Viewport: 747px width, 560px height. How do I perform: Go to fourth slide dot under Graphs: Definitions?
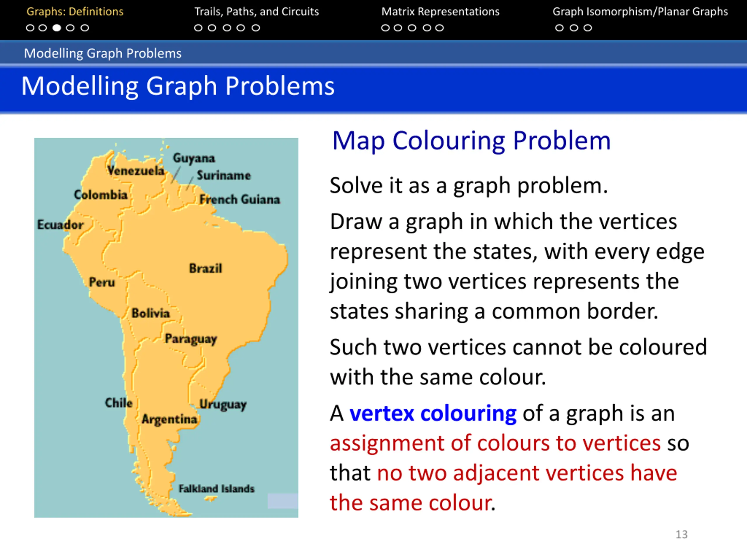[x=70, y=28]
